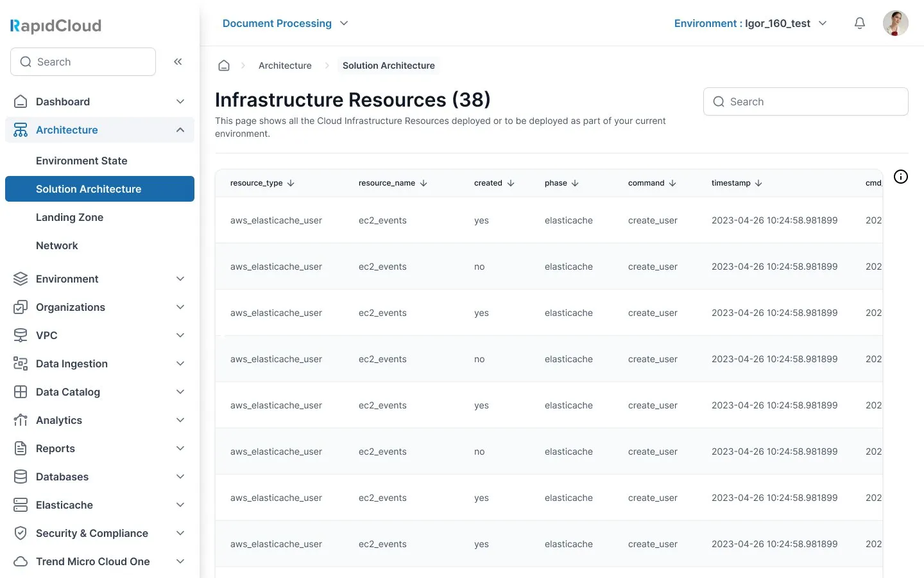Screen dimensions: 924x578
Task: Open the Reports menu label
Action: 55,448
